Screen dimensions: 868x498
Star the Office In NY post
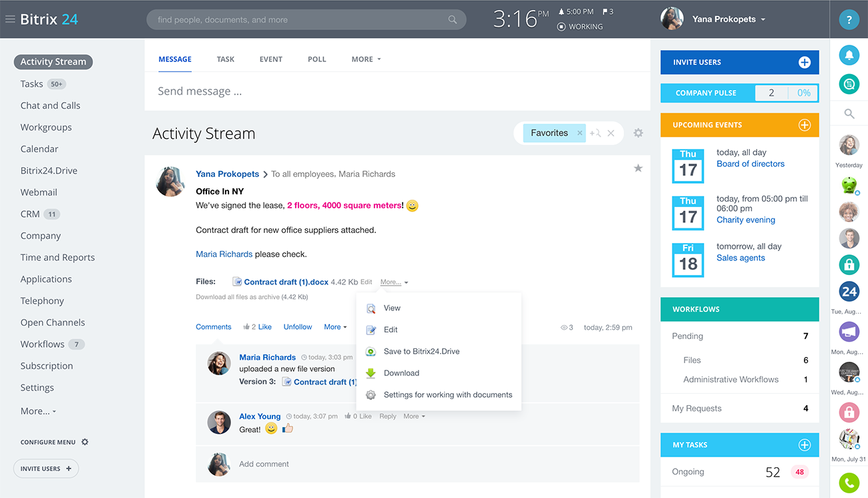pyautogui.click(x=638, y=168)
